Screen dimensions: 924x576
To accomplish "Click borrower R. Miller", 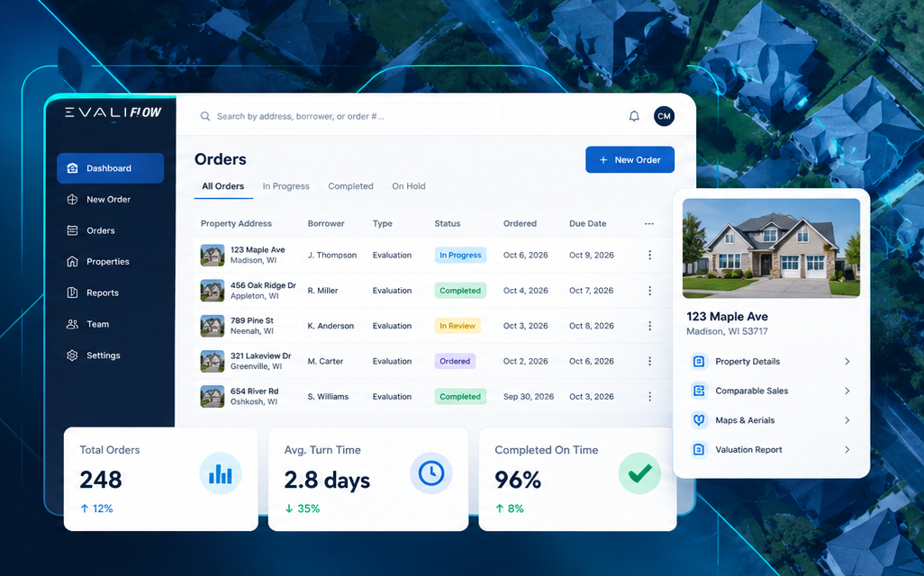I will tap(323, 291).
